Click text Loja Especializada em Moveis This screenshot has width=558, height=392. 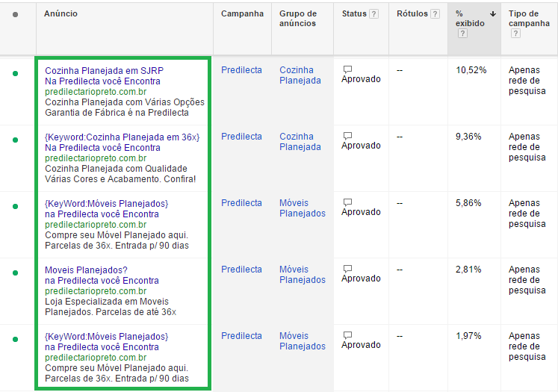107,302
